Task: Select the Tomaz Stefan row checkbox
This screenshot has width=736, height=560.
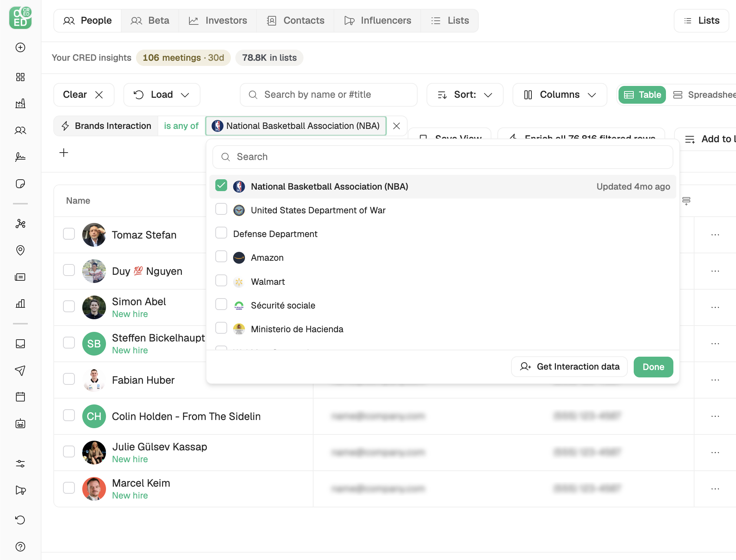Action: point(69,234)
